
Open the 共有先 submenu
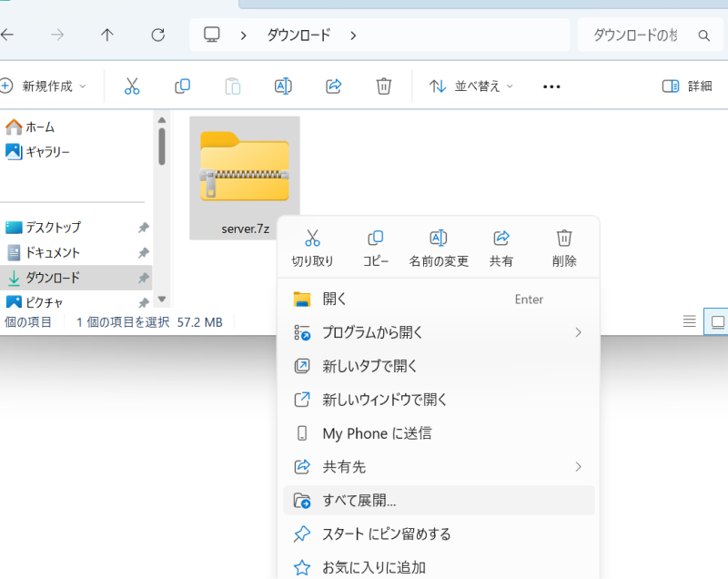coord(439,467)
